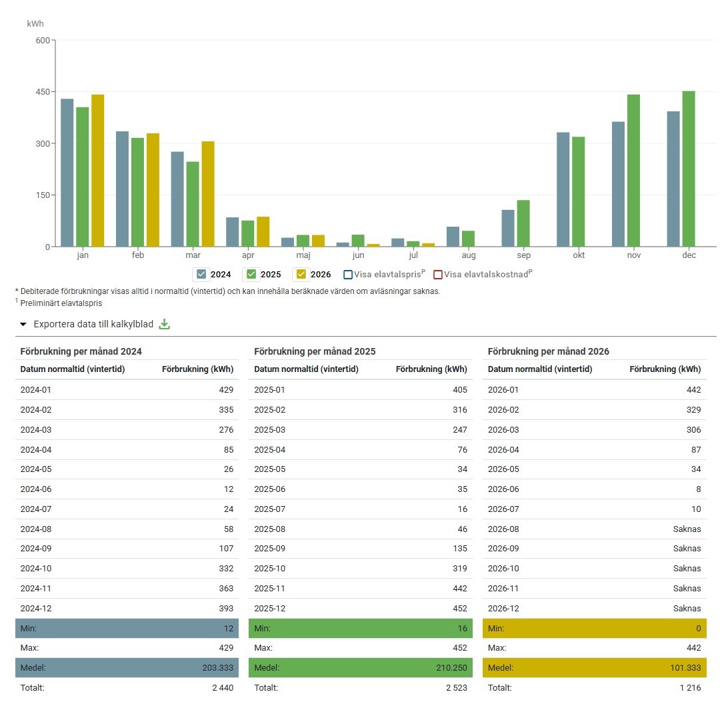Uncheck the 2025 series checkbox

tap(251, 275)
